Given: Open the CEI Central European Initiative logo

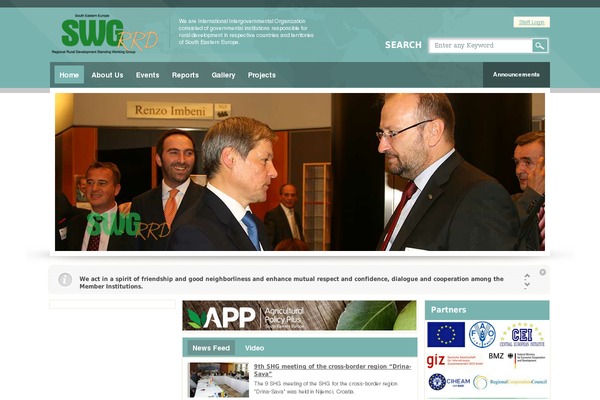Looking at the screenshot, I should point(522,335).
